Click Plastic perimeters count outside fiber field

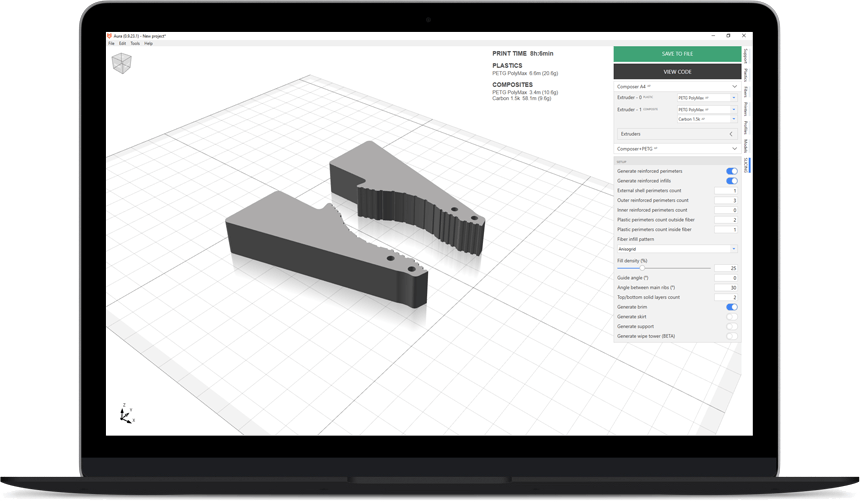(x=726, y=220)
